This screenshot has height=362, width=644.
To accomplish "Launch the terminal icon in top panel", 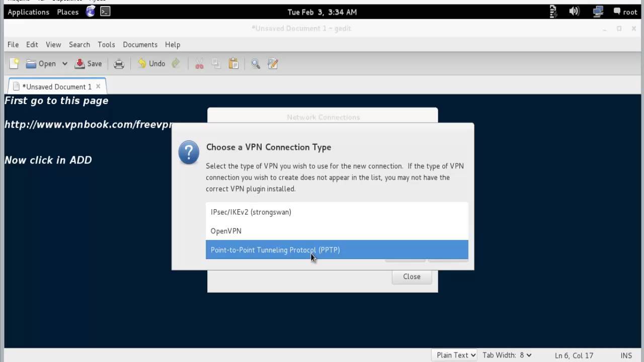I will [x=105, y=12].
